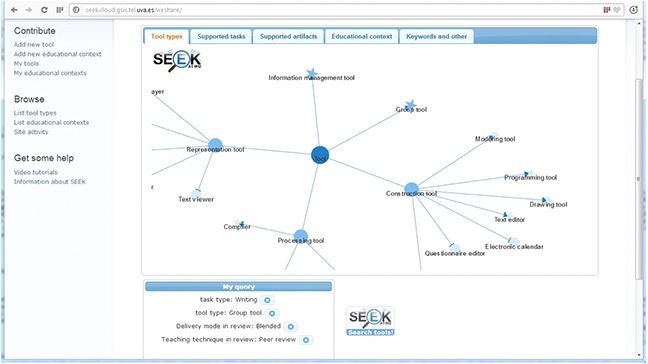The image size is (648, 364).
Task: Remove Delivery mode Blended filter
Action: point(291,326)
